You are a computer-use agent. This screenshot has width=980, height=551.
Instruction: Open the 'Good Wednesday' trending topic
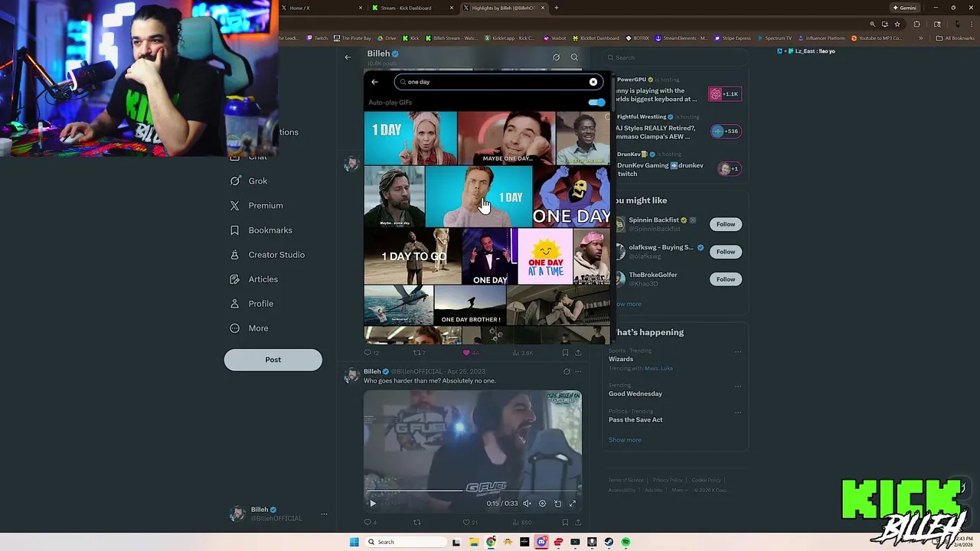(x=635, y=393)
